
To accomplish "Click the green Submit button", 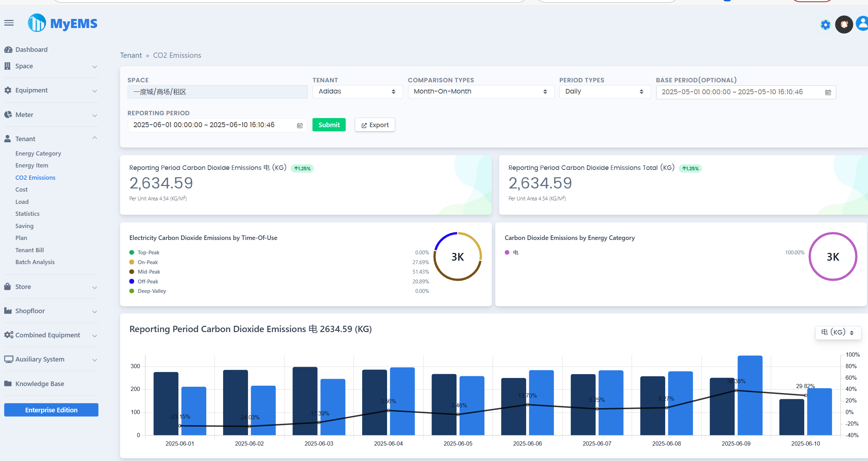I will pyautogui.click(x=329, y=125).
